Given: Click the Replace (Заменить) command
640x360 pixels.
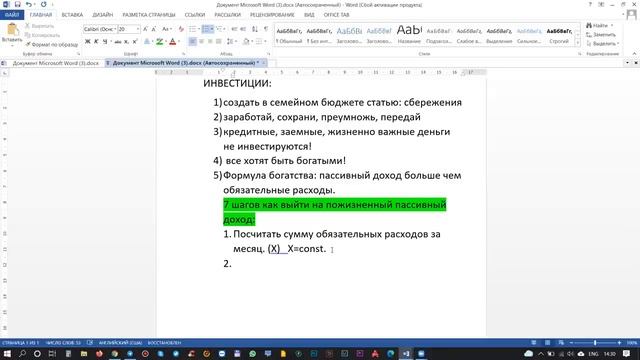Looking at the screenshot, I should [x=600, y=35].
